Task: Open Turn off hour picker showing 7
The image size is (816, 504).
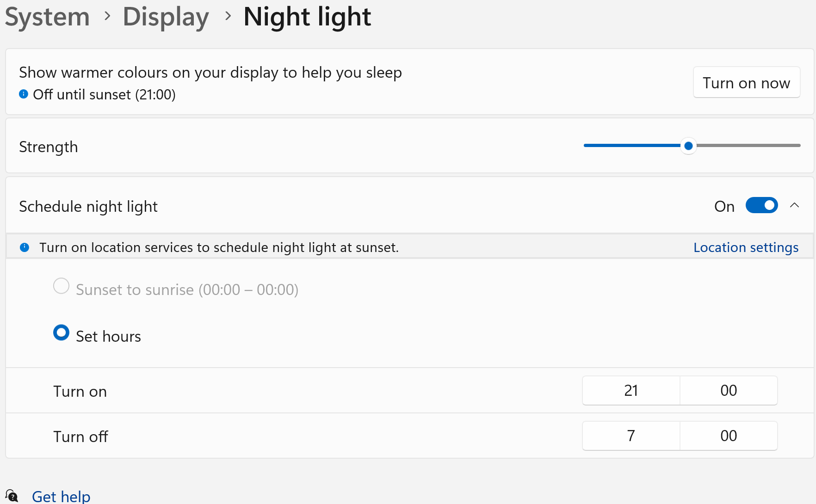Action: 631,436
